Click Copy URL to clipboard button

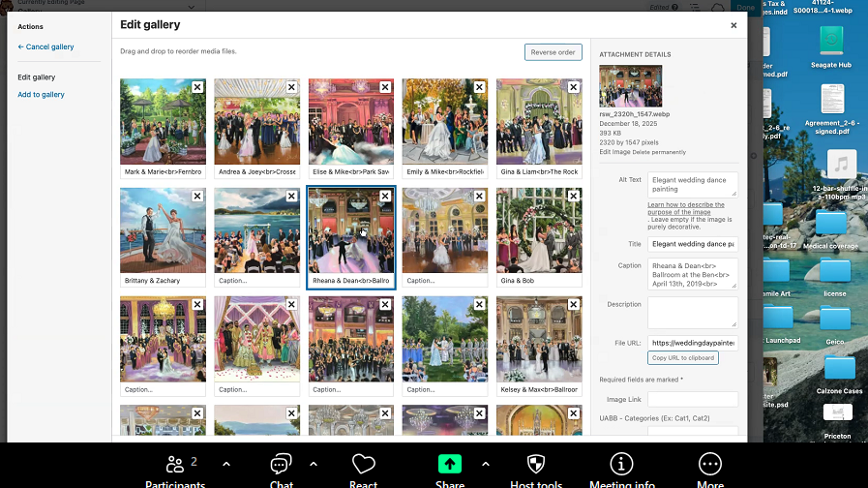point(682,358)
